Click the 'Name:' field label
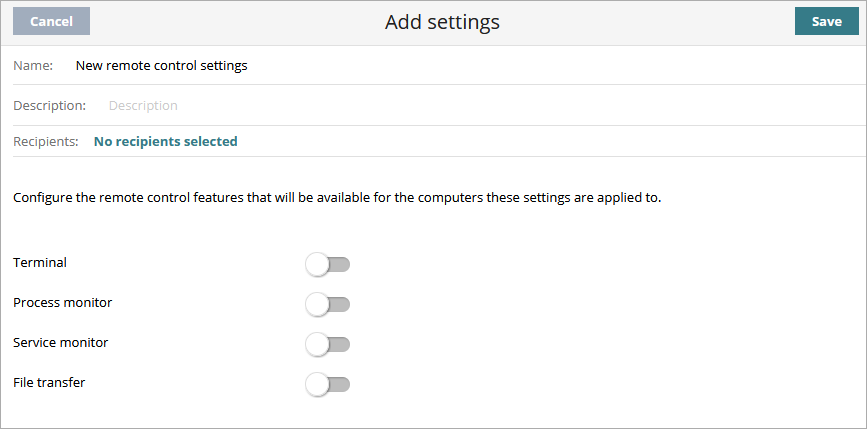The width and height of the screenshot is (867, 429). tap(33, 66)
